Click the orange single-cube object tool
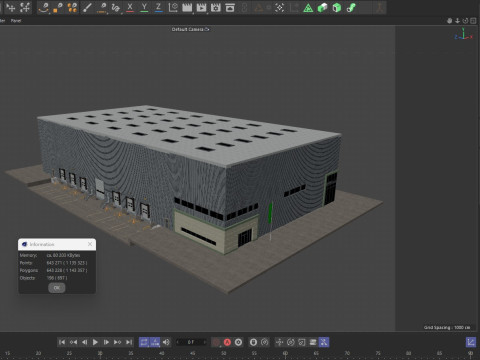Viewport: 480px width, 360px height. click(x=58, y=7)
